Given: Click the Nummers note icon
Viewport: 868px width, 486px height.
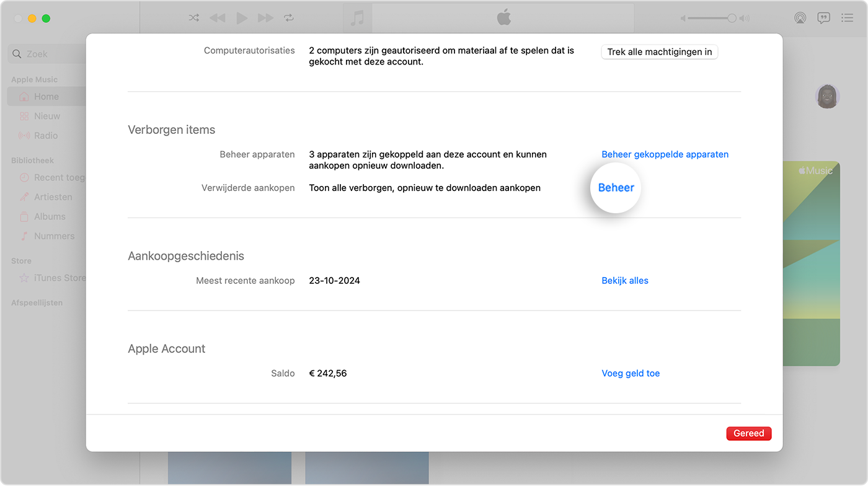Looking at the screenshot, I should pyautogui.click(x=24, y=236).
